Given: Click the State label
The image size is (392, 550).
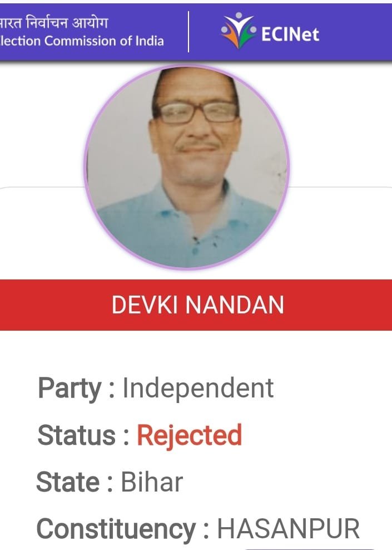Looking at the screenshot, I should [x=68, y=482].
